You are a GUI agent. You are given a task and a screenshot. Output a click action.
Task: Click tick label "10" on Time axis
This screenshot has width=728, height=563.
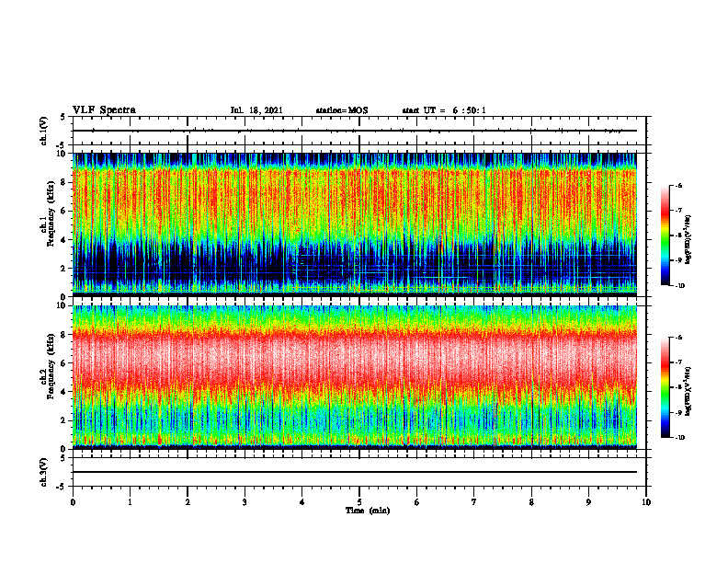(x=646, y=502)
